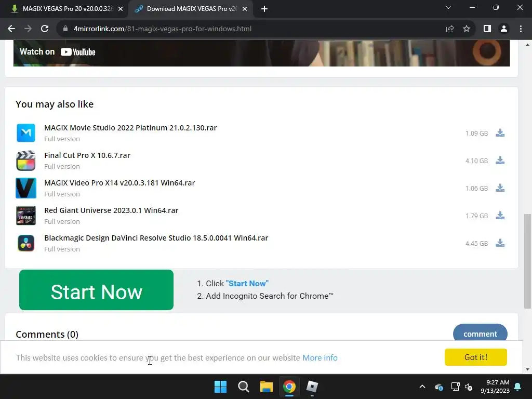Screen dimensions: 532x399
Task: Open File Explorer from taskbar
Action: point(267,387)
